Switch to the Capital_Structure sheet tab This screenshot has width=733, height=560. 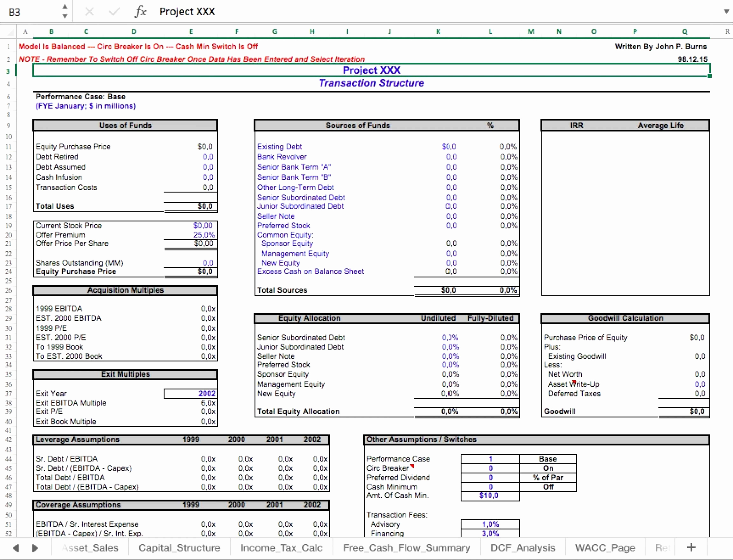[179, 548]
